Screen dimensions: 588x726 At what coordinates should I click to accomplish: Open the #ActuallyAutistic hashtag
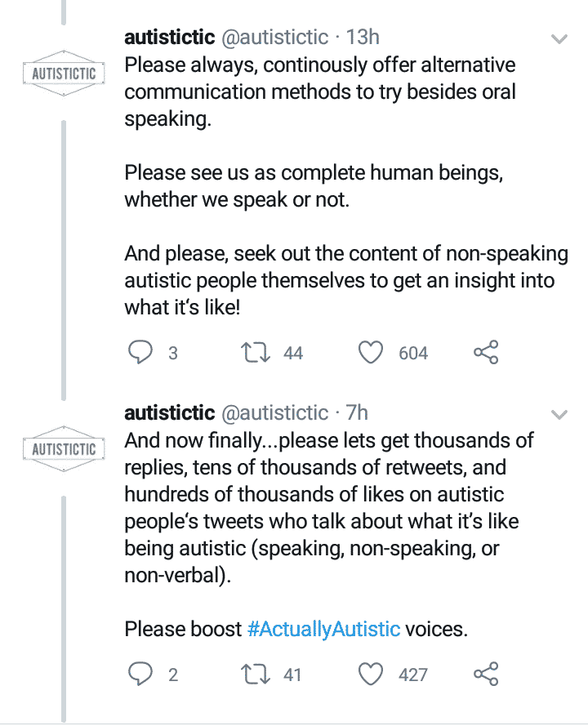coord(323,630)
